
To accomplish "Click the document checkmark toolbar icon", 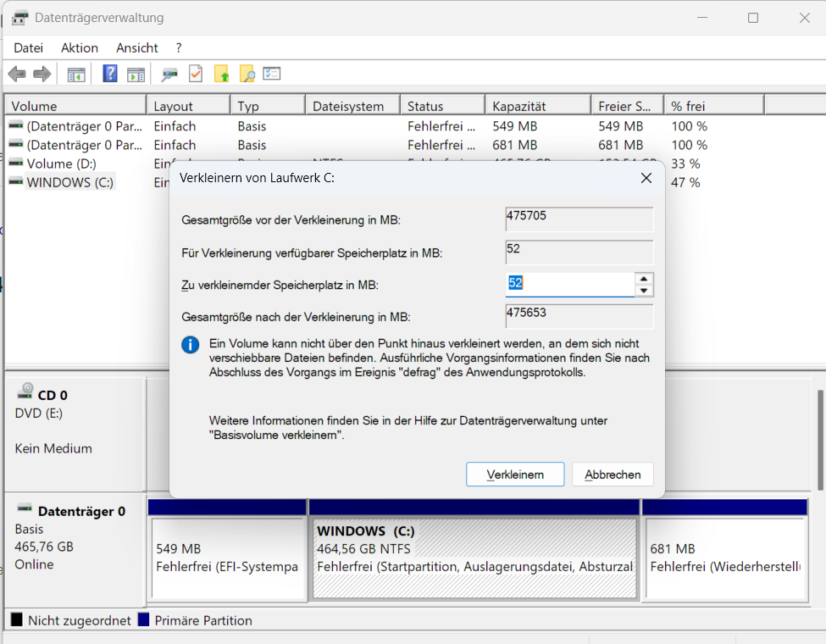I will pyautogui.click(x=196, y=74).
